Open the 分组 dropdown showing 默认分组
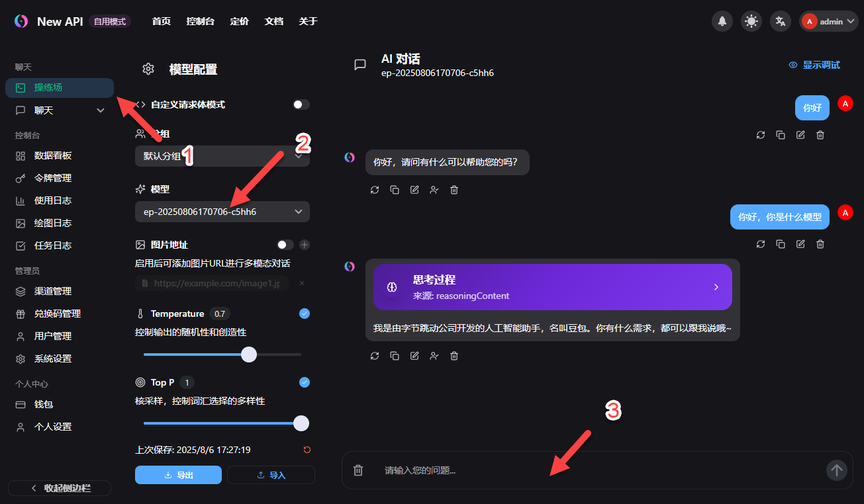The width and height of the screenshot is (864, 504). [x=222, y=156]
